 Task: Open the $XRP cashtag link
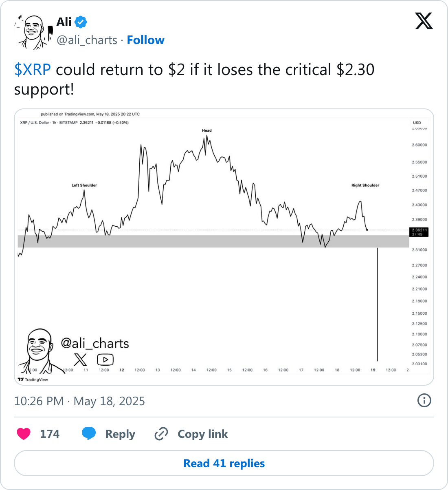pos(33,70)
